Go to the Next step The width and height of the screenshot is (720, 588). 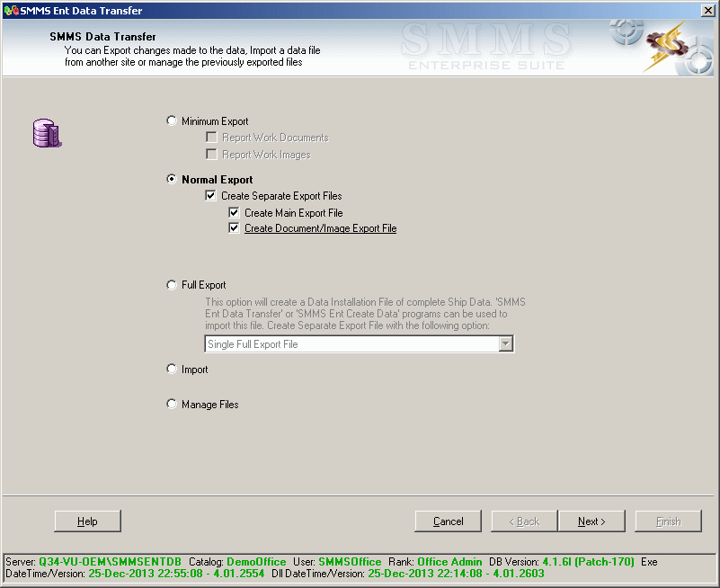pos(591,521)
